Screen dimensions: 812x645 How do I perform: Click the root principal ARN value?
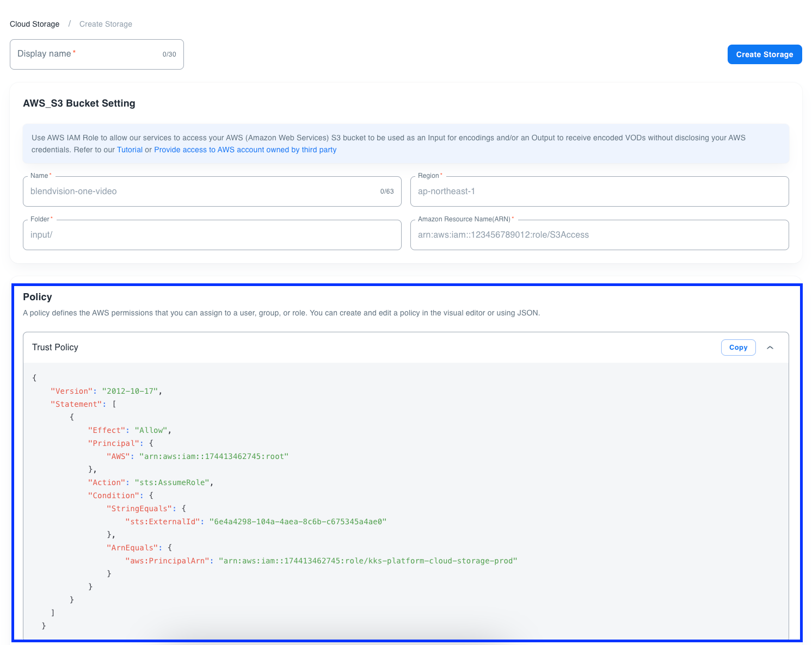pos(213,456)
